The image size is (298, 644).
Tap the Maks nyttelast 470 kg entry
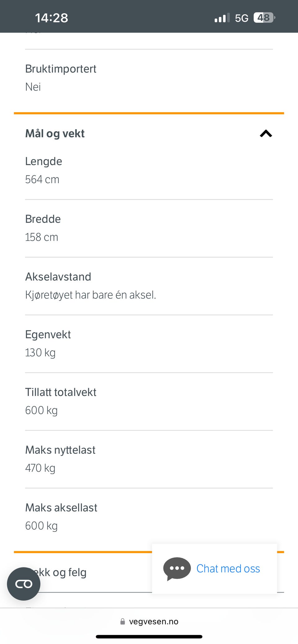pos(149,459)
